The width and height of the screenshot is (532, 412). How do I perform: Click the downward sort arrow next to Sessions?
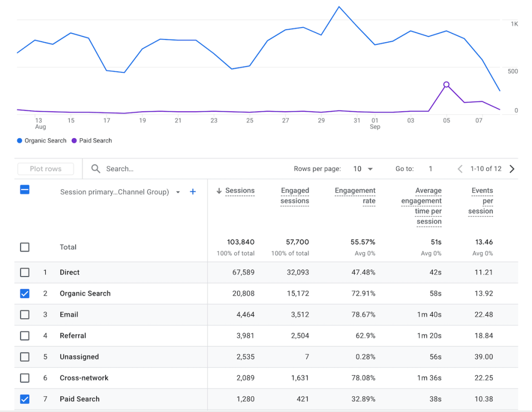pos(219,190)
